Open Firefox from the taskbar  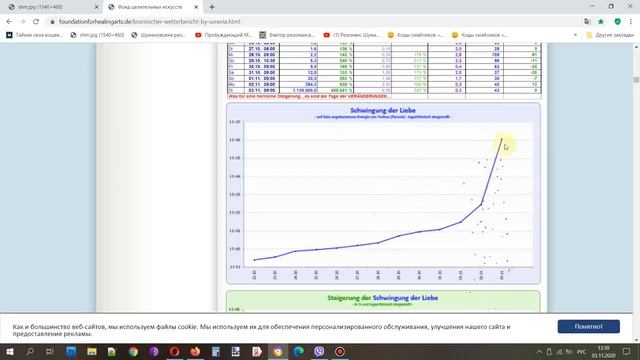tap(195, 351)
